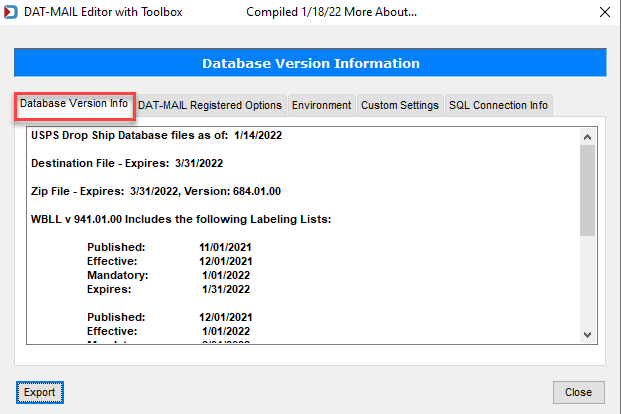This screenshot has width=621, height=414.
Task: Click the Export button
Action: point(40,392)
